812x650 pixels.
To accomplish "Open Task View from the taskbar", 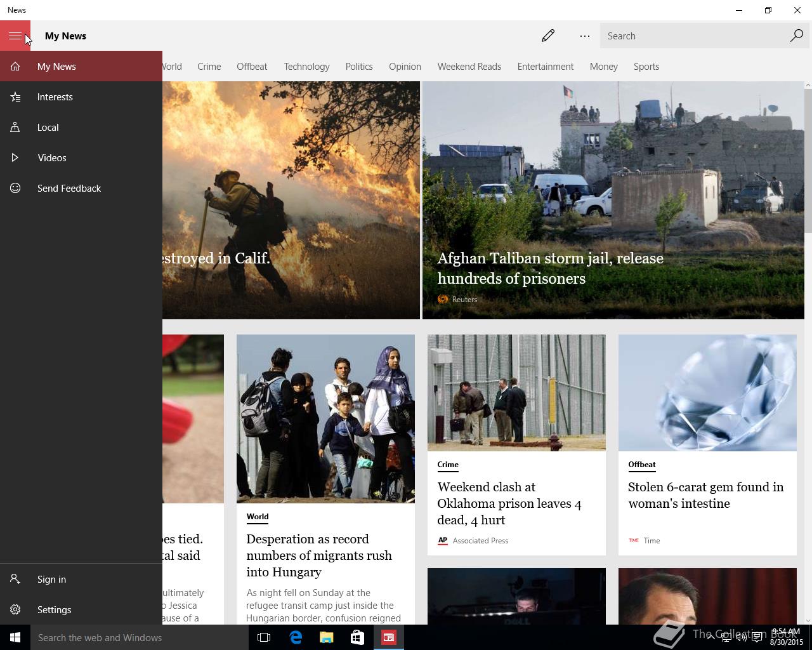I will click(264, 637).
